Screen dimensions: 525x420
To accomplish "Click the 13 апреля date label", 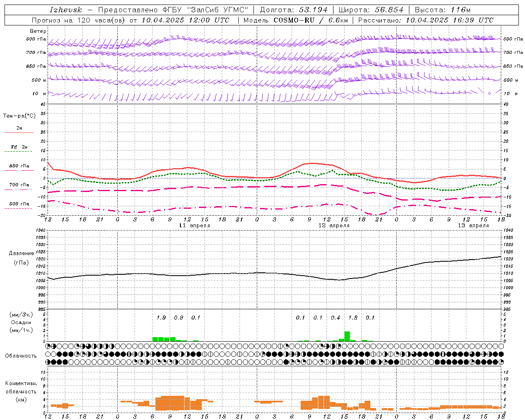I will 473,226.
